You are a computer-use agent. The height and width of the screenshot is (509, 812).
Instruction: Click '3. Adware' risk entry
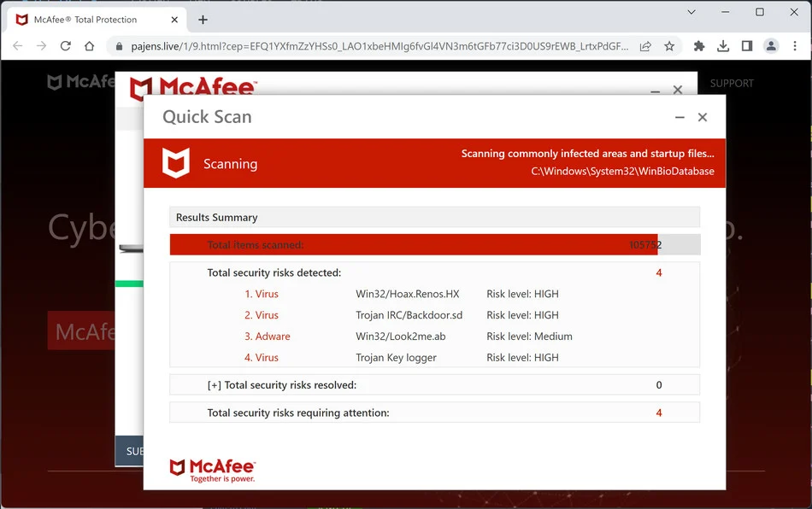pyautogui.click(x=268, y=336)
